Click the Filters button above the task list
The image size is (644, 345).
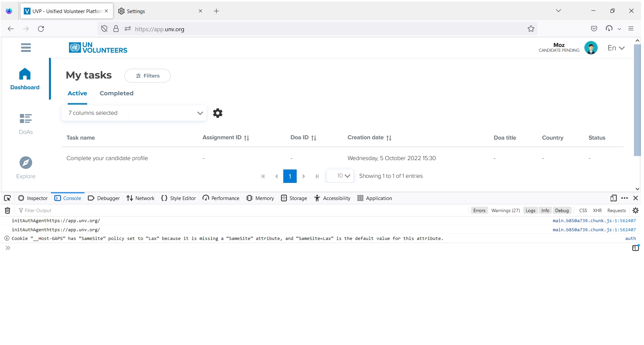147,76
